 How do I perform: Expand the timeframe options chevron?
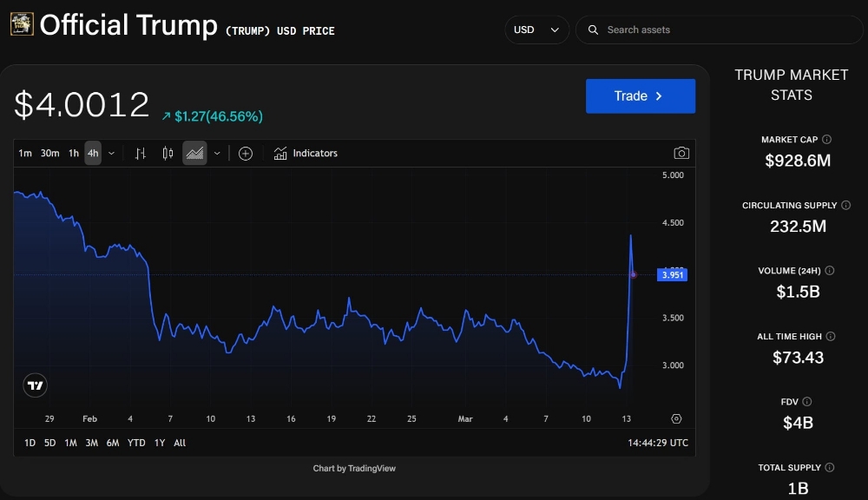[111, 153]
